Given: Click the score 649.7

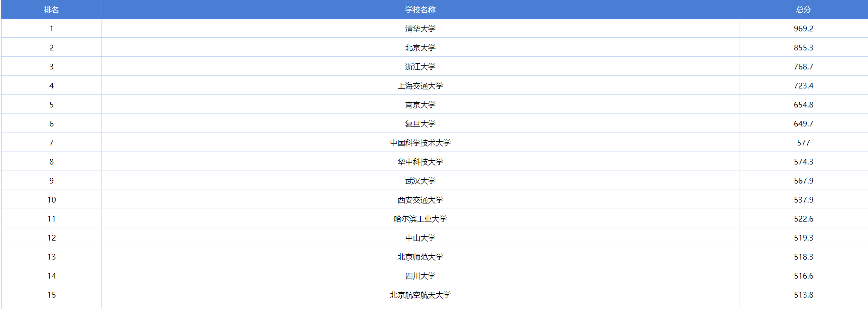Looking at the screenshot, I should (x=803, y=124).
